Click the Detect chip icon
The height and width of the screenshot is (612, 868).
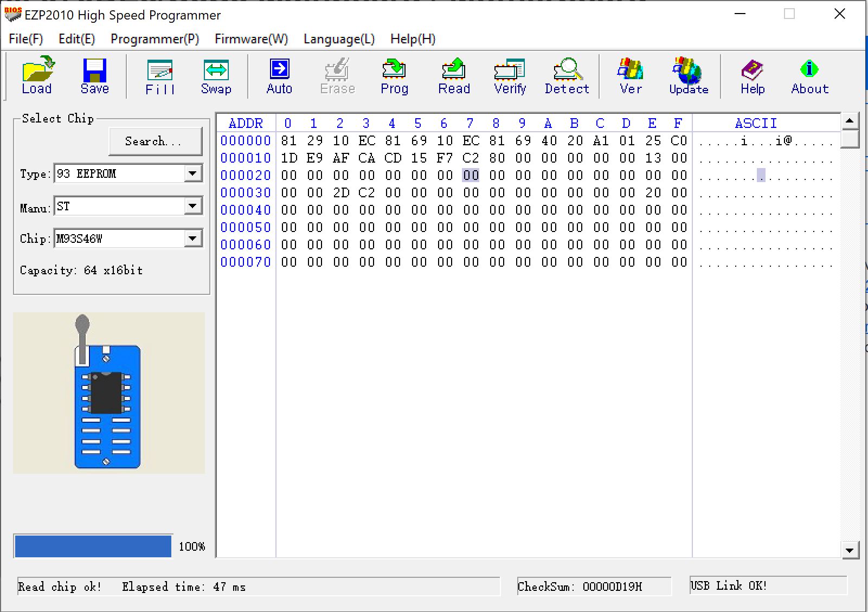567,76
